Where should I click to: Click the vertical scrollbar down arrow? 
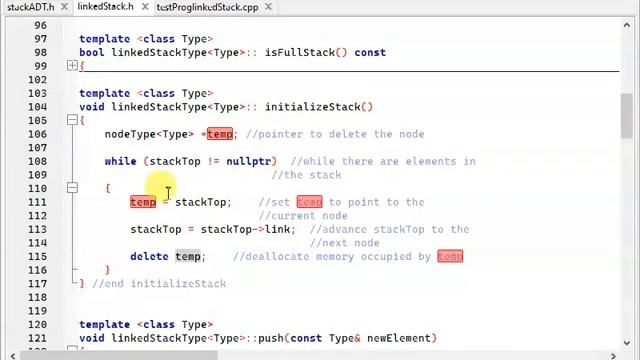[x=627, y=343]
